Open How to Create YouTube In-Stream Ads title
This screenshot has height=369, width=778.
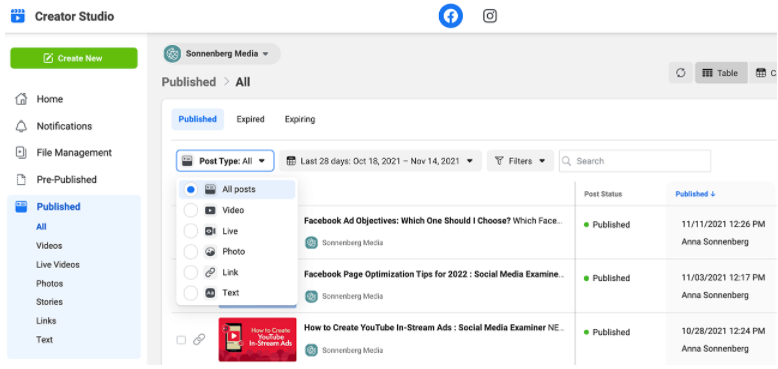point(425,328)
